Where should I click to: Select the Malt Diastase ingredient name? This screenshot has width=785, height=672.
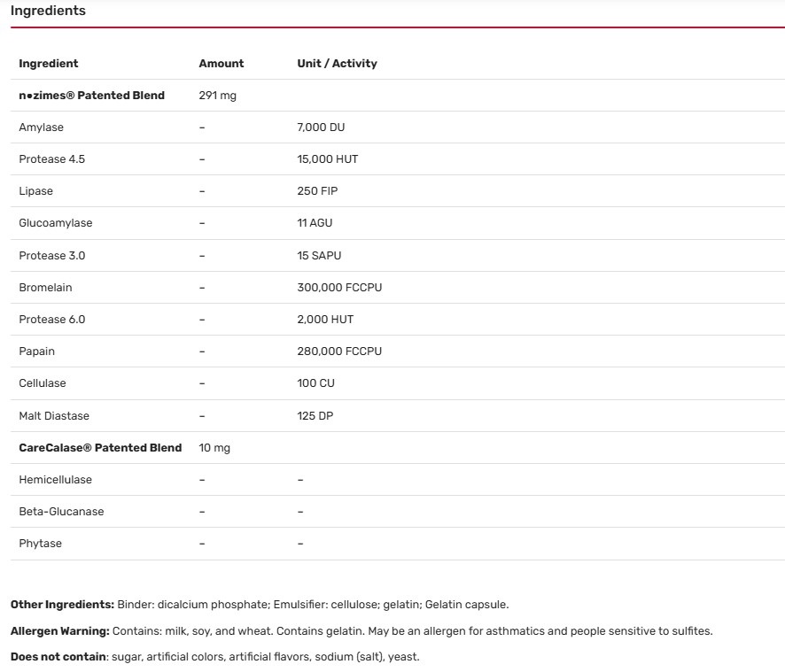(54, 416)
